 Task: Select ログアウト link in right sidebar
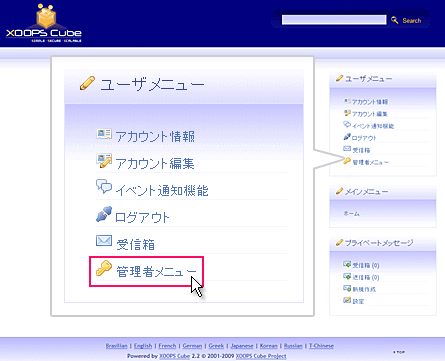(364, 138)
